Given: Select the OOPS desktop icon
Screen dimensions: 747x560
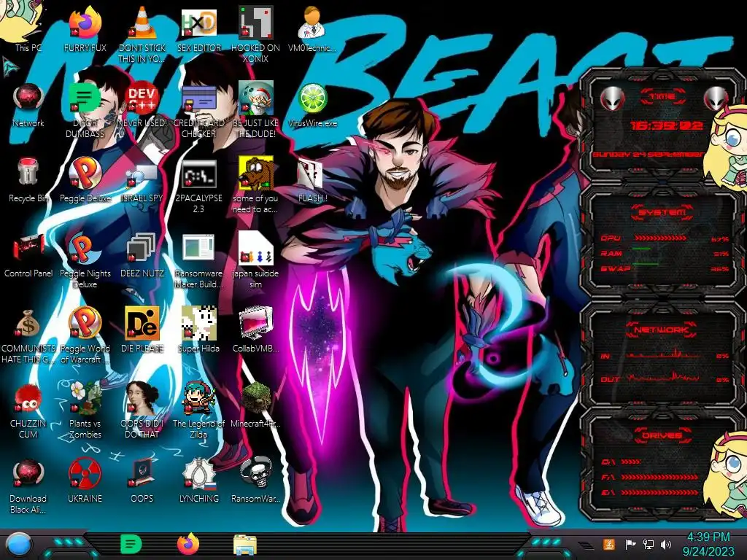Looking at the screenshot, I should (142, 481).
